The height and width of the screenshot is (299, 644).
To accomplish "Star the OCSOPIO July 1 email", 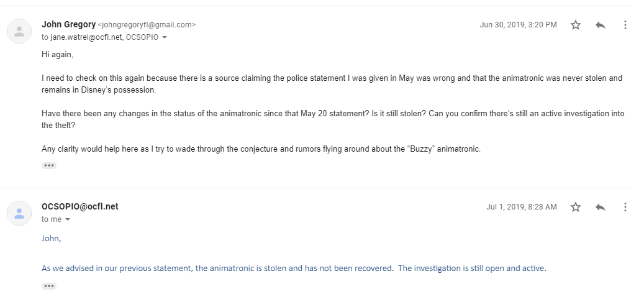I will coord(576,207).
